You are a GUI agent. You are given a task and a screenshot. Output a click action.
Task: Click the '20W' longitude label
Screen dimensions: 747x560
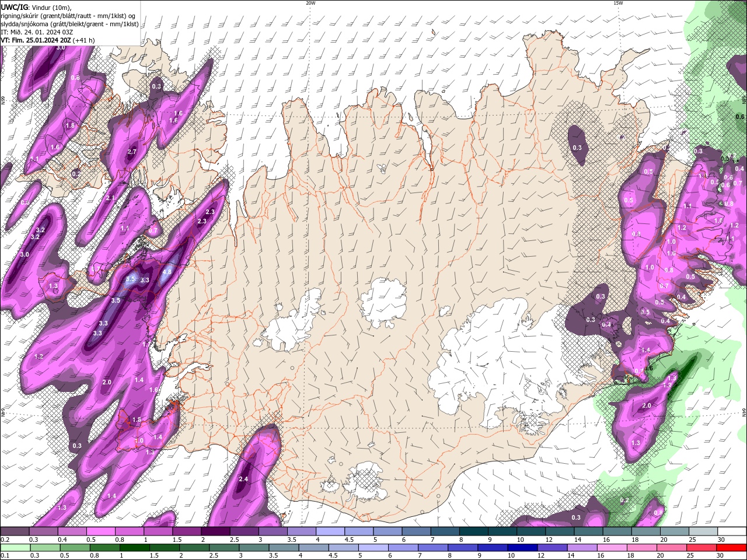click(x=310, y=3)
